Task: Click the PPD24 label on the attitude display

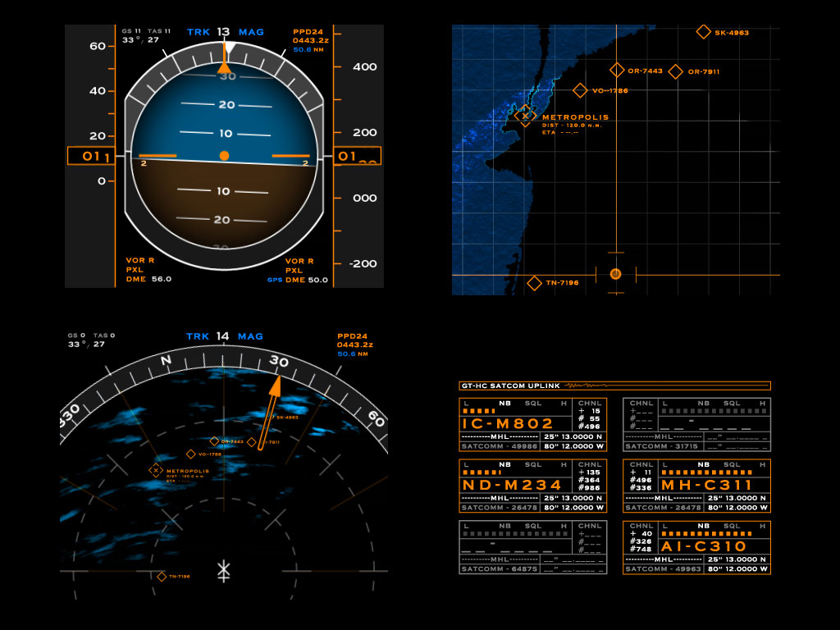Action: click(x=308, y=32)
